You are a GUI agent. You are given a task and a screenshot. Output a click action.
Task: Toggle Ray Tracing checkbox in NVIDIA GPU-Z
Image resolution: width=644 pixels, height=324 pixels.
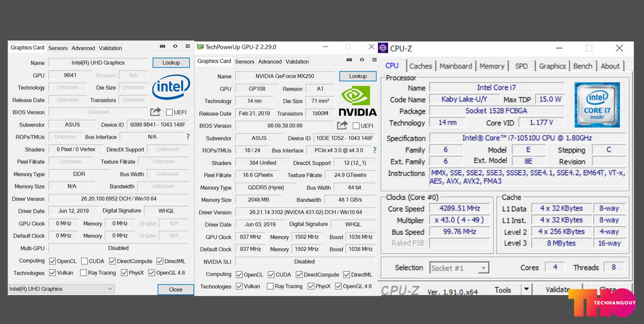click(x=270, y=286)
